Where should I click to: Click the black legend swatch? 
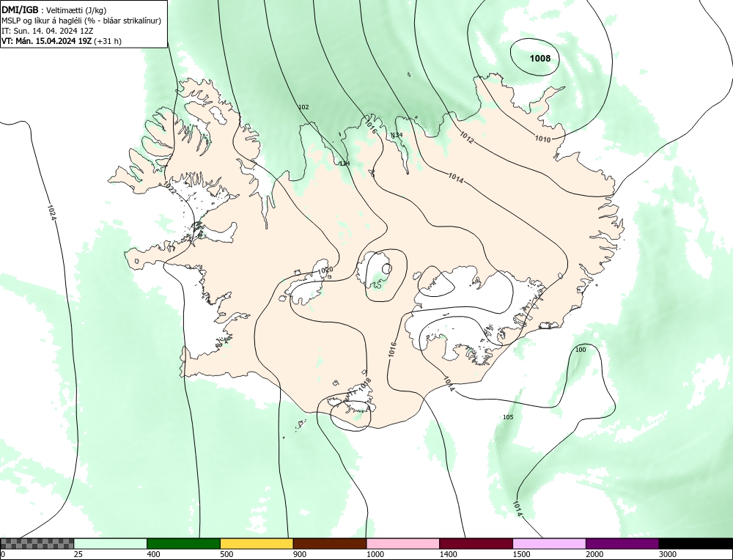[696, 543]
